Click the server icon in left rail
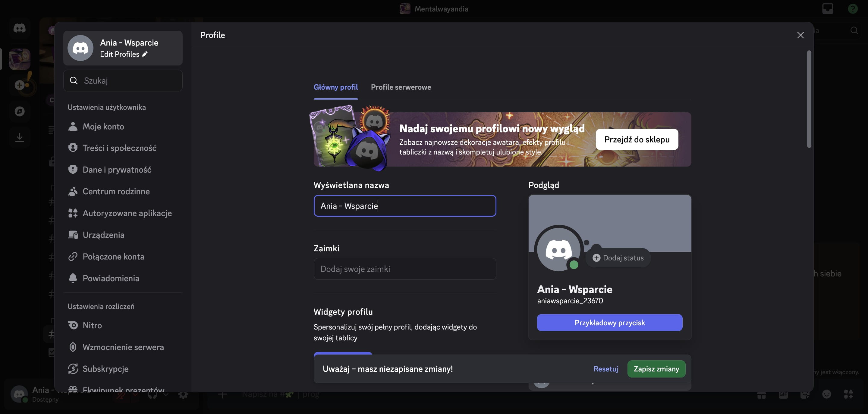This screenshot has height=414, width=868. pyautogui.click(x=20, y=59)
